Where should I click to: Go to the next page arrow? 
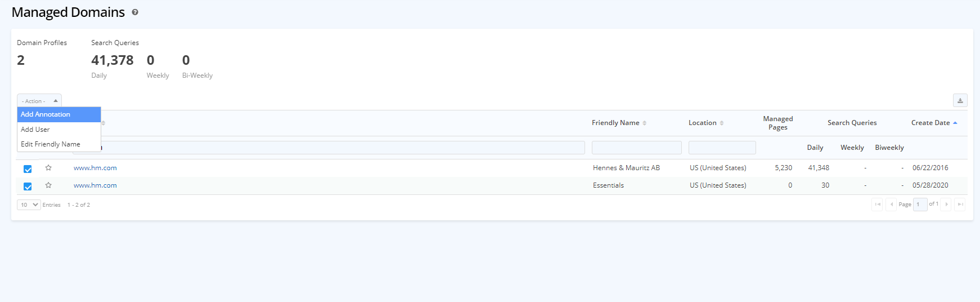[x=946, y=205]
